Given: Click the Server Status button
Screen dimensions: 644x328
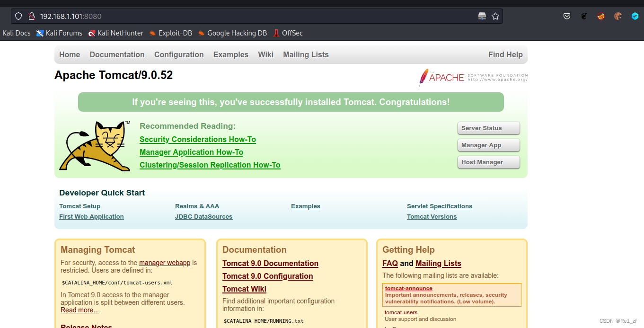Looking at the screenshot, I should (x=489, y=128).
